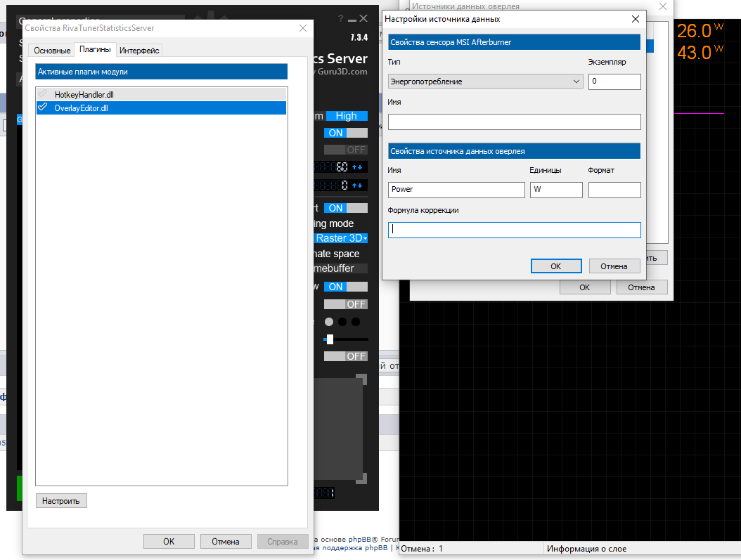This screenshot has width=741, height=560.
Task: Click the stepper arrows next to value 0
Action: click(357, 185)
